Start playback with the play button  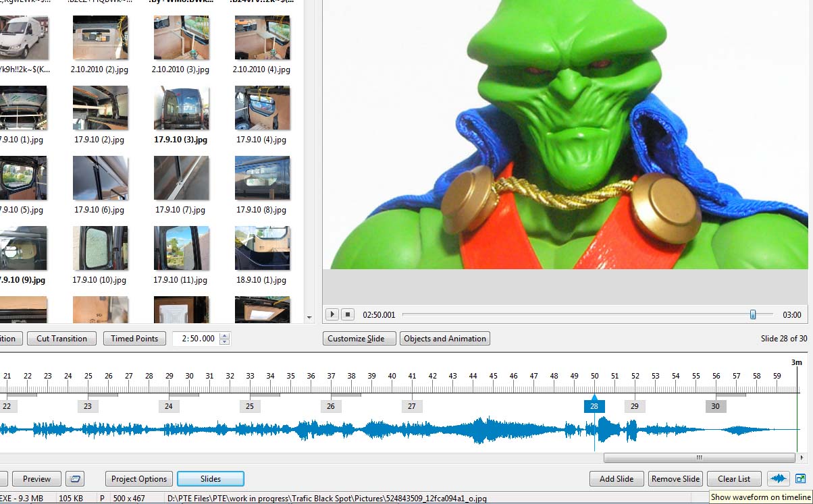tap(332, 314)
